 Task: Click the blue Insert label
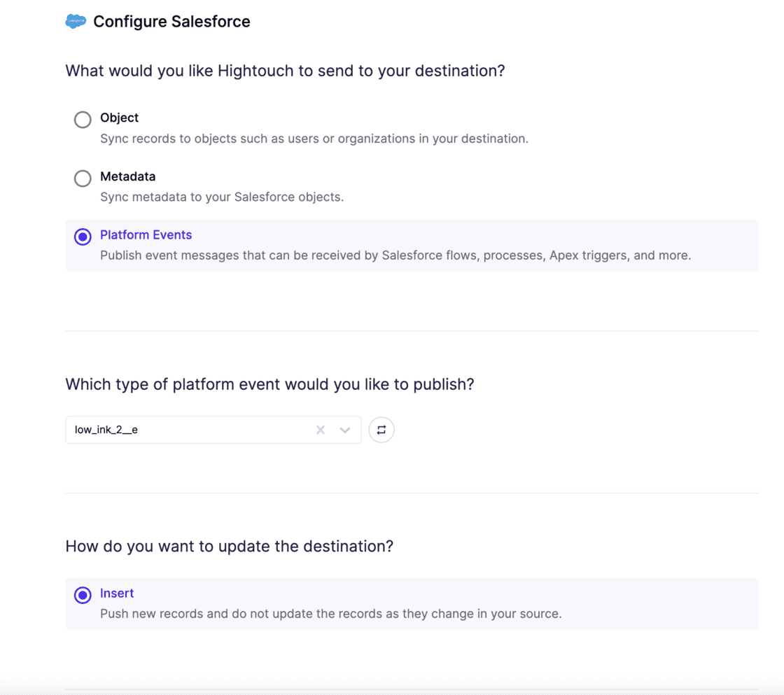pyautogui.click(x=117, y=593)
